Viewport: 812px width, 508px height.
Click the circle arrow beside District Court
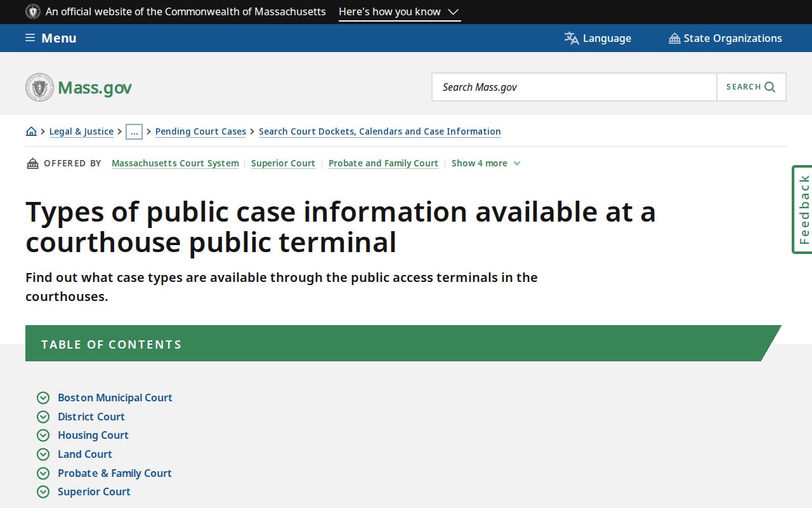pos(43,417)
